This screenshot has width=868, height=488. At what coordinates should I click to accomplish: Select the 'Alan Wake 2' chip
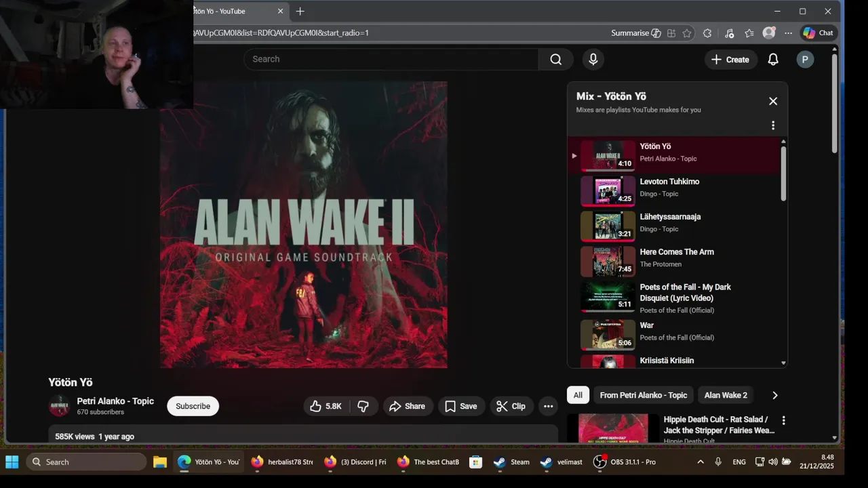pyautogui.click(x=726, y=395)
